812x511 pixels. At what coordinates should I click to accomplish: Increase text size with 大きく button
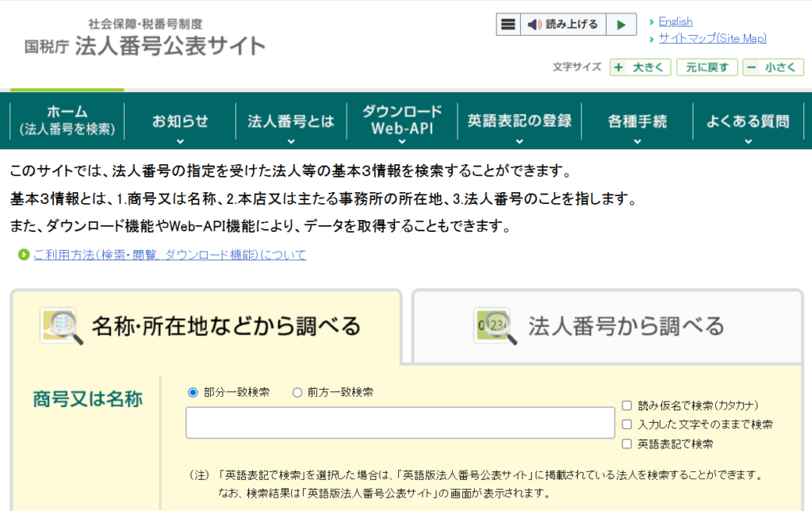[641, 67]
